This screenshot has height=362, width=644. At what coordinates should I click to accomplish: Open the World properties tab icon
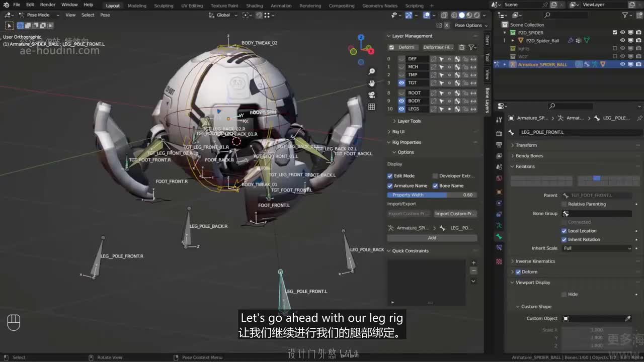click(499, 178)
